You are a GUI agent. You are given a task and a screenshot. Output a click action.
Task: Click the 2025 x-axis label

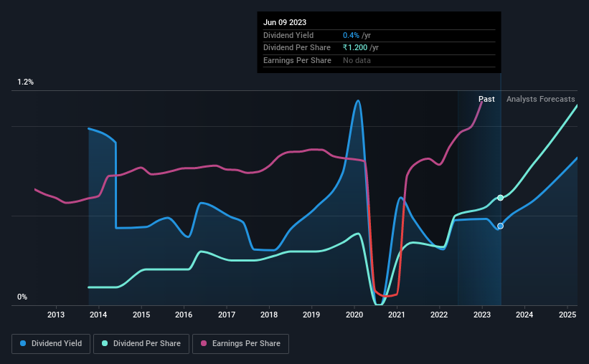(567, 315)
